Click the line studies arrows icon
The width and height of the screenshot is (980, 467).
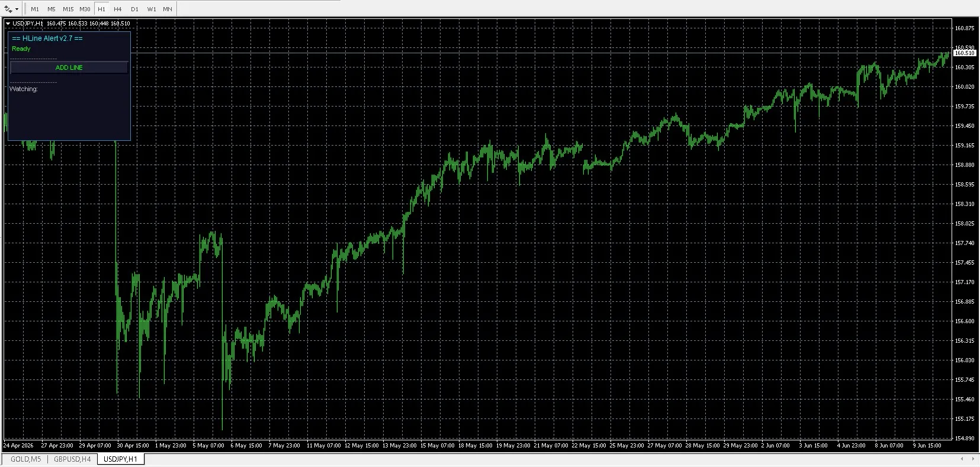(x=8, y=9)
